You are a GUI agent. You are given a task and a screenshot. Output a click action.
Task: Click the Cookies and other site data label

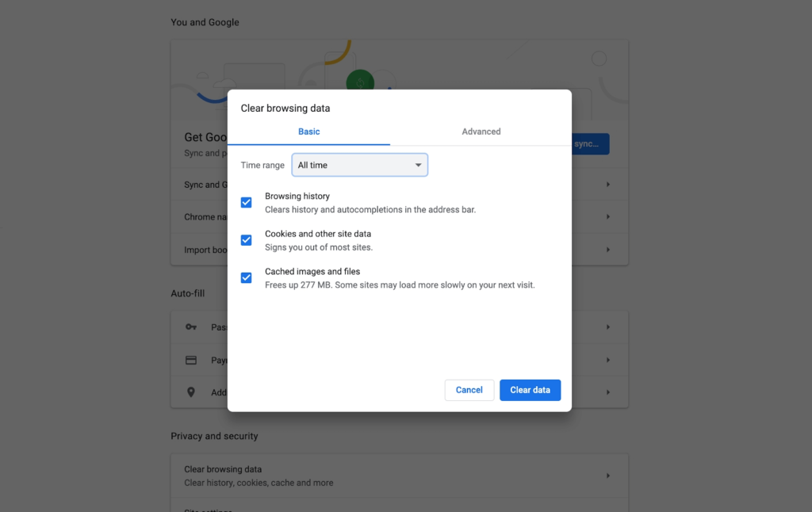coord(318,234)
